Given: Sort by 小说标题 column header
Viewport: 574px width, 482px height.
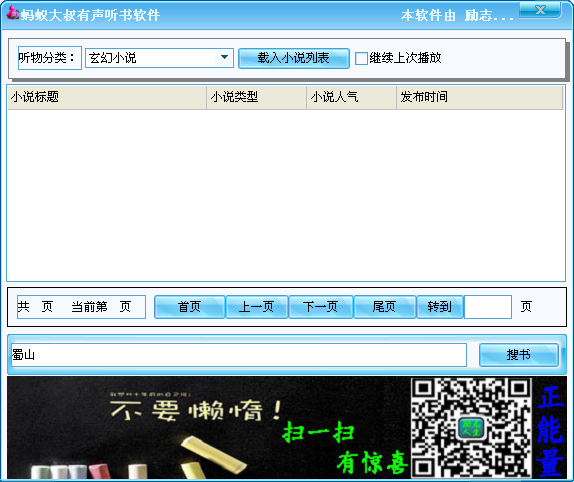Looking at the screenshot, I should pos(107,97).
